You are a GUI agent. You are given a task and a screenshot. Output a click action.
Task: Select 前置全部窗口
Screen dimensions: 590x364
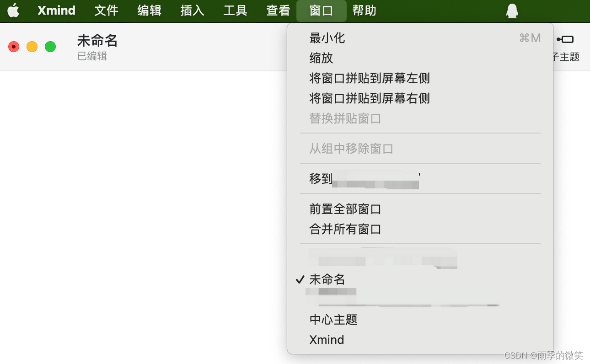tap(420, 209)
